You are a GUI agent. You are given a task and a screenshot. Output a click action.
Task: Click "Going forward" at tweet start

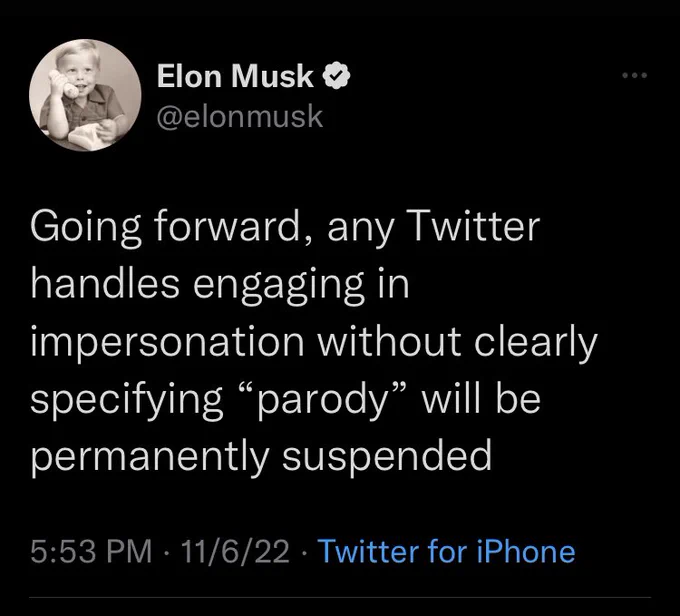coord(165,229)
